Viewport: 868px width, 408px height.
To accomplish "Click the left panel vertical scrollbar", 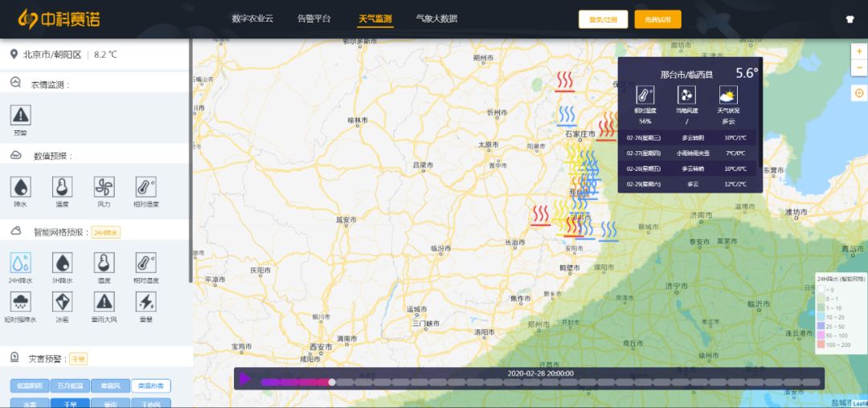I will point(191,161).
